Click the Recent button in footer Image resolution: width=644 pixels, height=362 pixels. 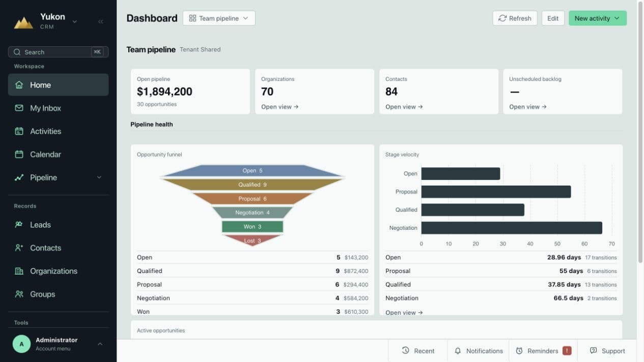pyautogui.click(x=418, y=350)
